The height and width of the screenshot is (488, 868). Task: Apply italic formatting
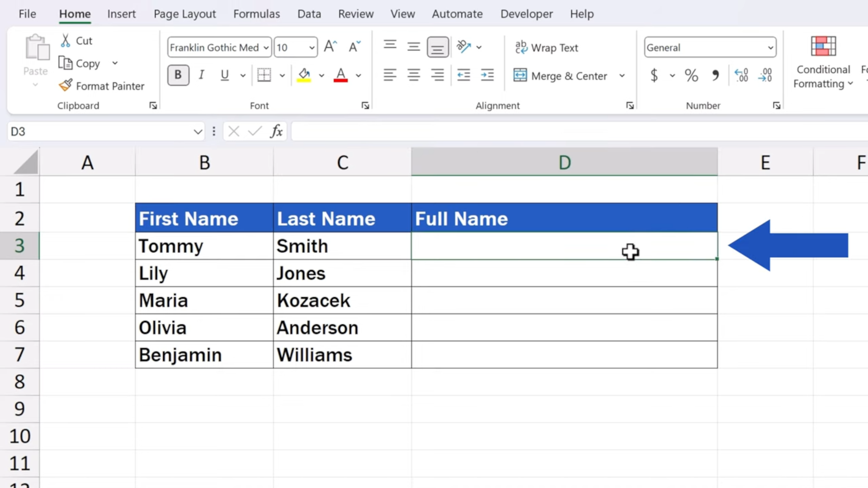point(201,75)
